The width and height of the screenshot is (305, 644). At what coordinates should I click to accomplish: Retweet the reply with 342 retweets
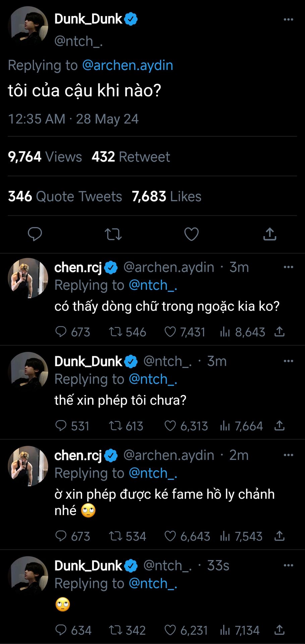tap(116, 630)
